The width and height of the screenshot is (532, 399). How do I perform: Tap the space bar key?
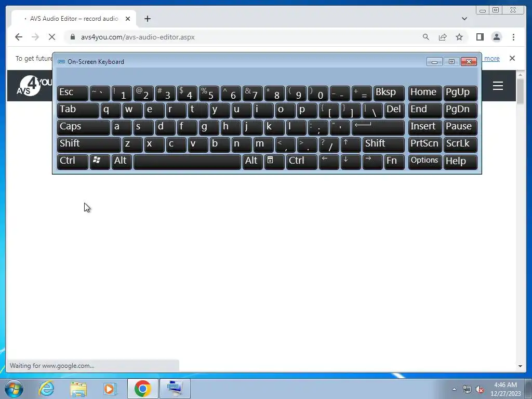187,162
